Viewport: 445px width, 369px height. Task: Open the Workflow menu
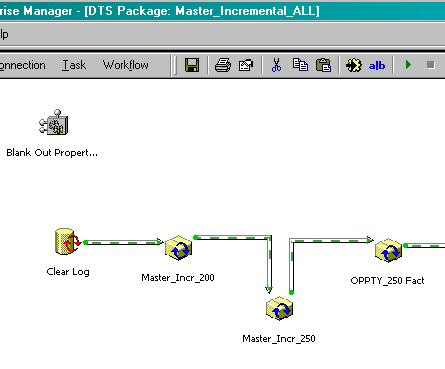coord(126,65)
